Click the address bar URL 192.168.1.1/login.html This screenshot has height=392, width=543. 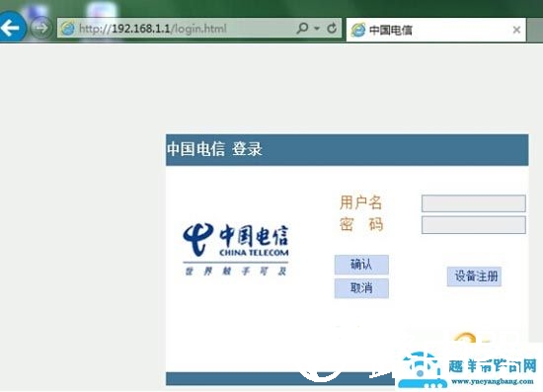point(152,28)
